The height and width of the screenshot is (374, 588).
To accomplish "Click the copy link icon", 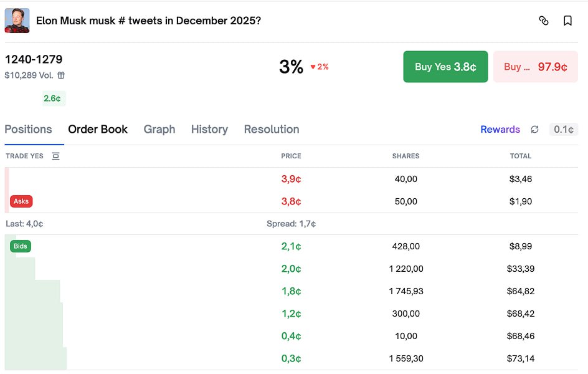I will (543, 21).
